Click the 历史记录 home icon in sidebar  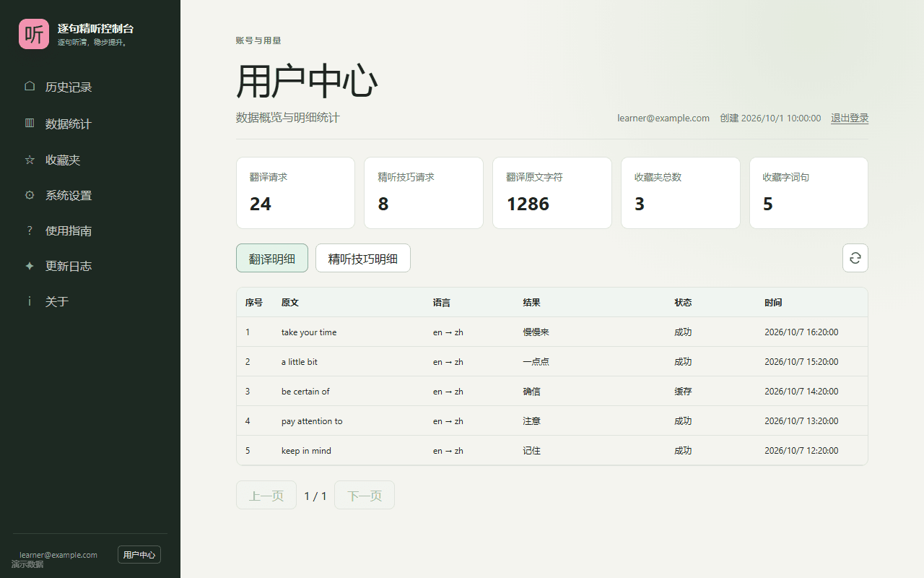click(30, 86)
